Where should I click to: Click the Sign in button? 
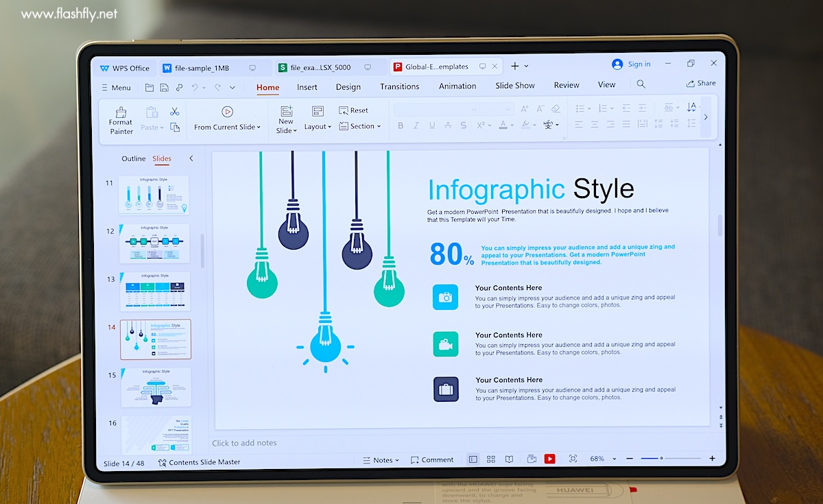click(631, 64)
